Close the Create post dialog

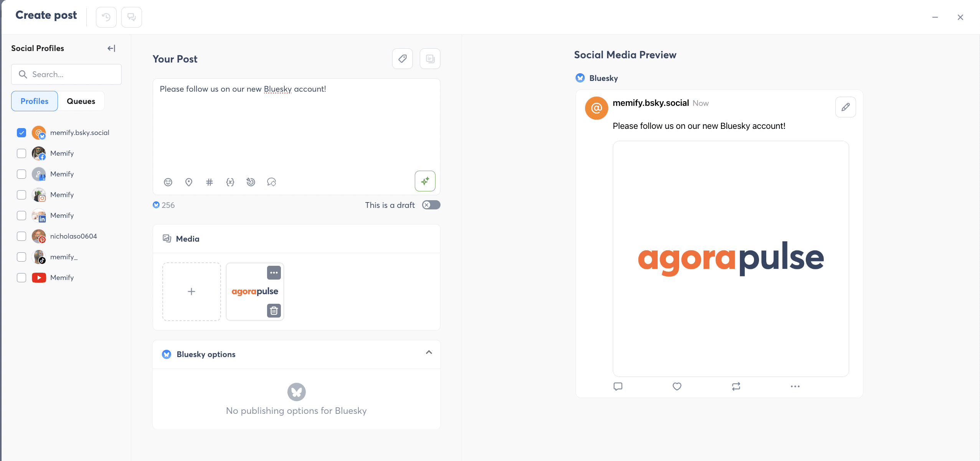[960, 17]
